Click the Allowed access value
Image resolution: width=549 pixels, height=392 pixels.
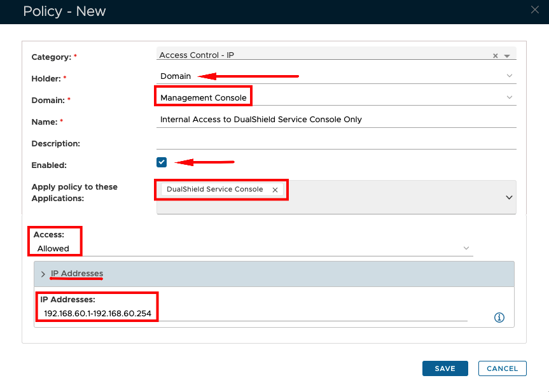53,248
